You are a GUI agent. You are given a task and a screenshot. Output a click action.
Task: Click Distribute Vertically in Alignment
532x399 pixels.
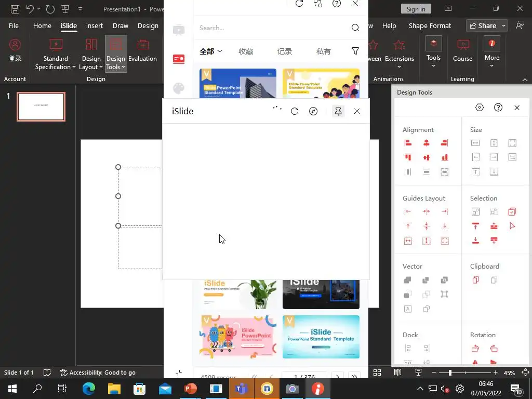426,172
